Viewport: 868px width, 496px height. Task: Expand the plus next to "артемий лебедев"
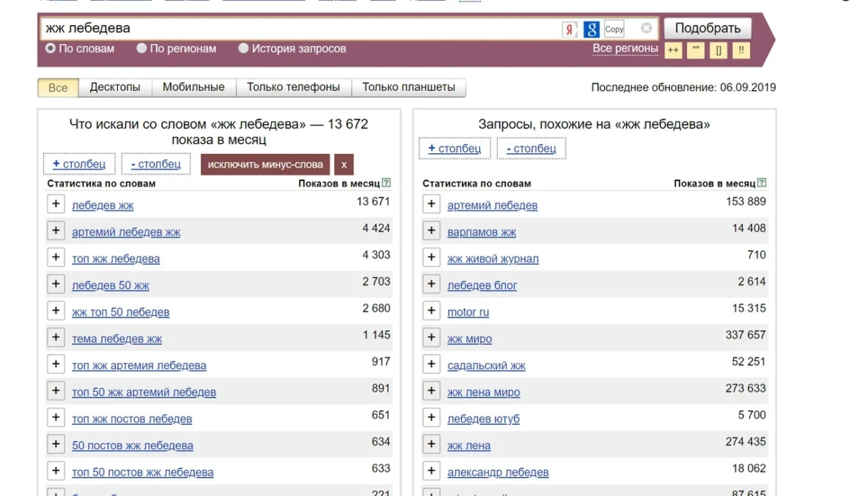[432, 204]
